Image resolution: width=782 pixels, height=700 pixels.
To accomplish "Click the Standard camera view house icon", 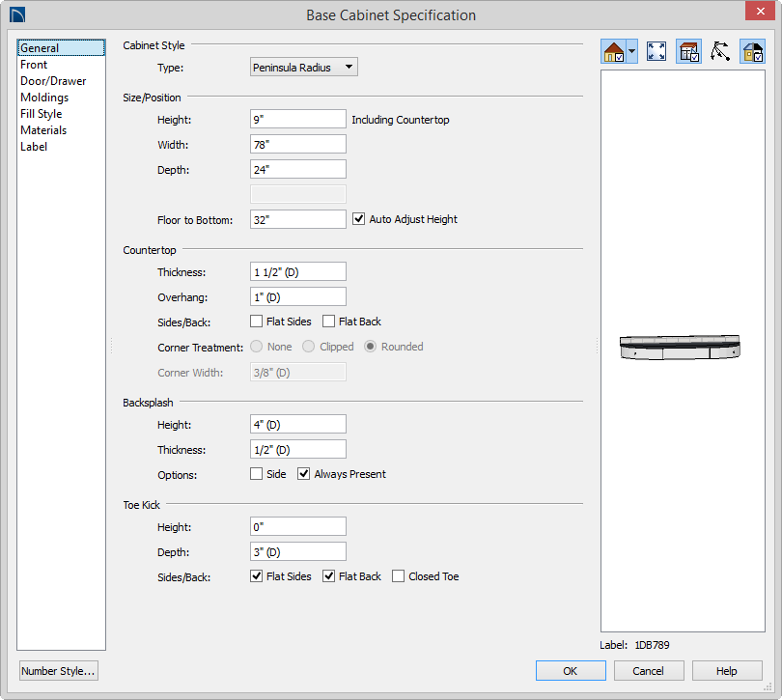I will coord(613,51).
